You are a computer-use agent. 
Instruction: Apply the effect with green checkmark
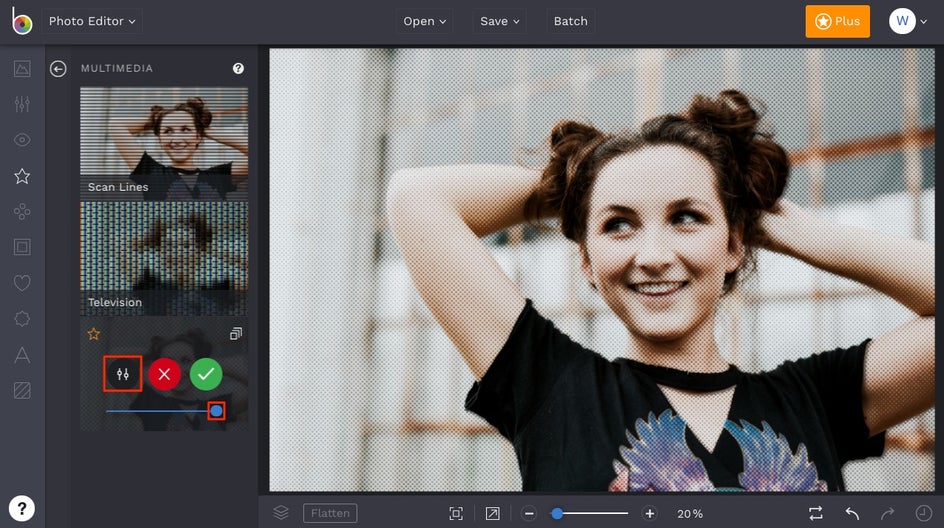206,374
